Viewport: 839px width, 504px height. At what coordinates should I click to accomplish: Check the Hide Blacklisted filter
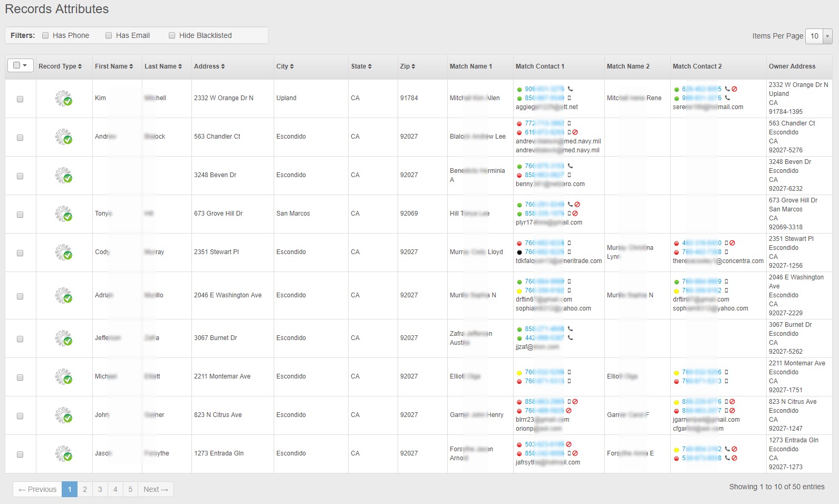point(172,35)
